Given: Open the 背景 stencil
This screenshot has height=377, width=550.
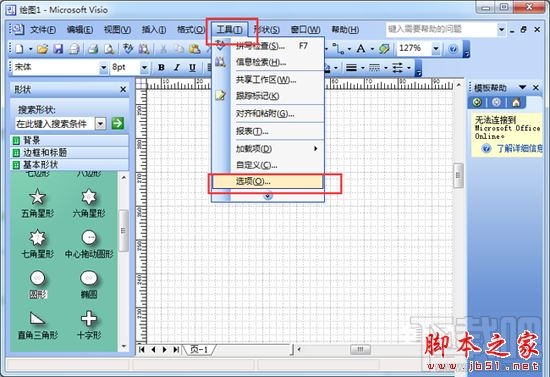Looking at the screenshot, I should tap(69, 141).
